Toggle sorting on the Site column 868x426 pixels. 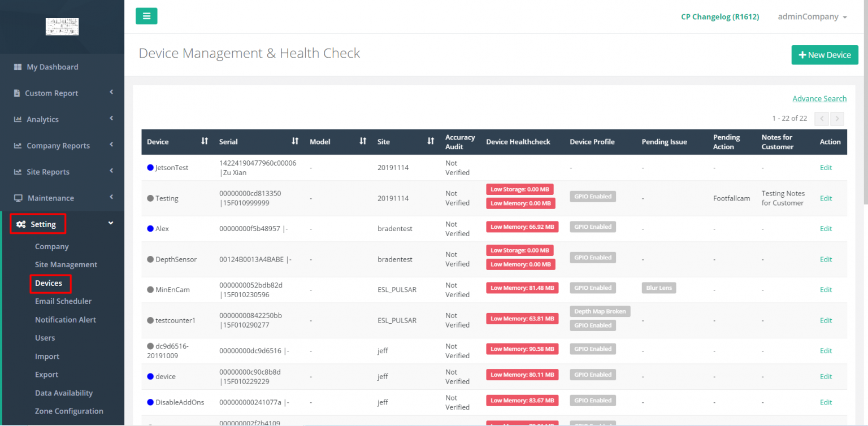click(x=431, y=141)
